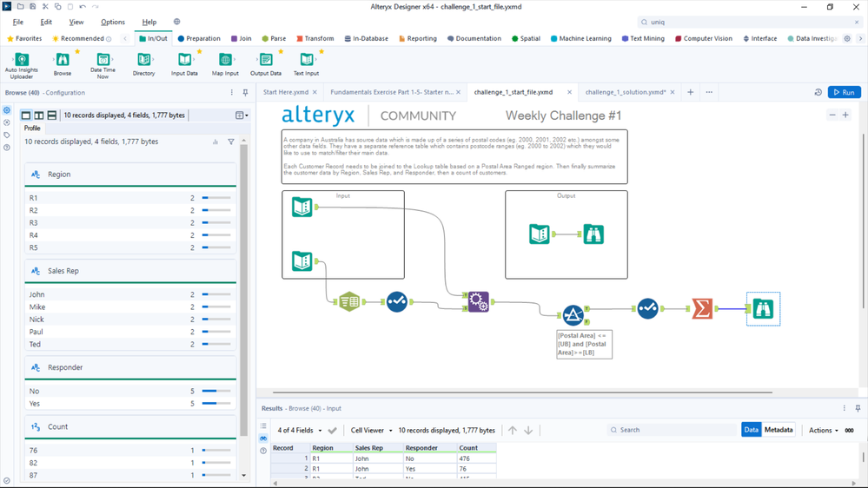Open Configuration panel options menu

tap(231, 92)
